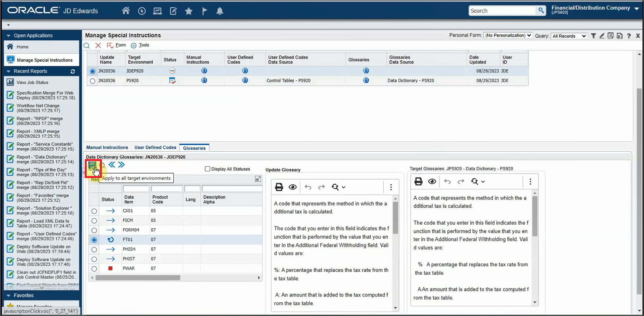Open notifications bell icon
The height and width of the screenshot is (316, 644).
coord(220,11)
